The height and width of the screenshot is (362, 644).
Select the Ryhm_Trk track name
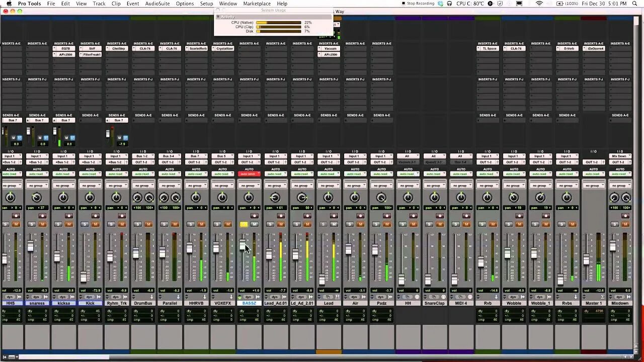[116, 303]
